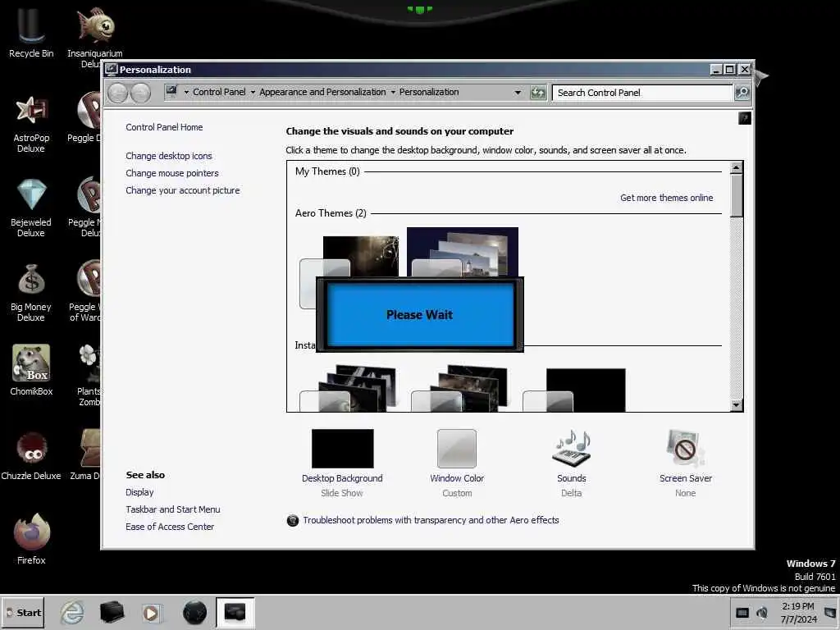The image size is (840, 630).
Task: Open Window Color swatch
Action: 456,449
